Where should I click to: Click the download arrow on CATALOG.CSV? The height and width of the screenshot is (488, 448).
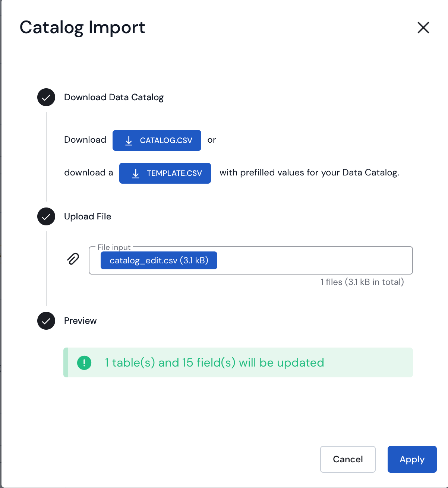(x=129, y=140)
